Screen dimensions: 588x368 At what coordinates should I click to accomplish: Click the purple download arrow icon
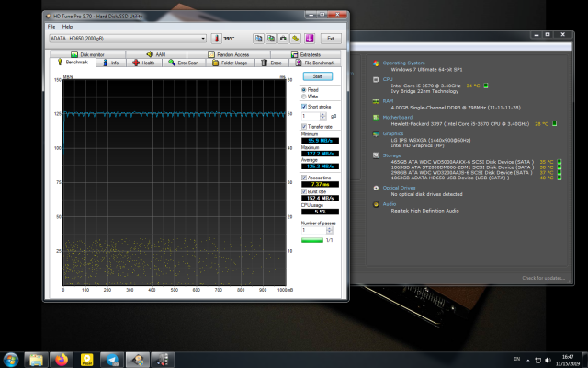coord(310,39)
